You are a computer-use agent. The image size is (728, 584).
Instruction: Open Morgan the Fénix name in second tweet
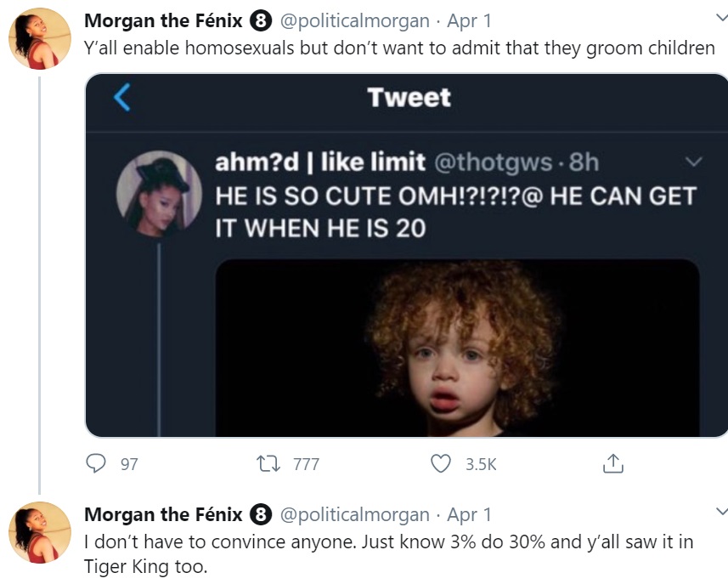pos(163,514)
